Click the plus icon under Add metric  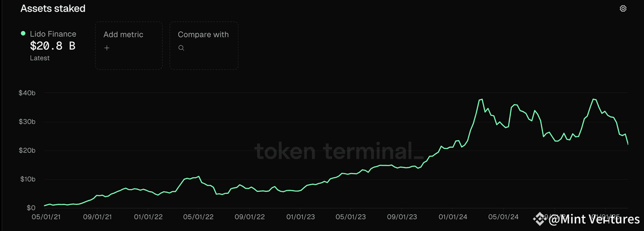coord(107,48)
